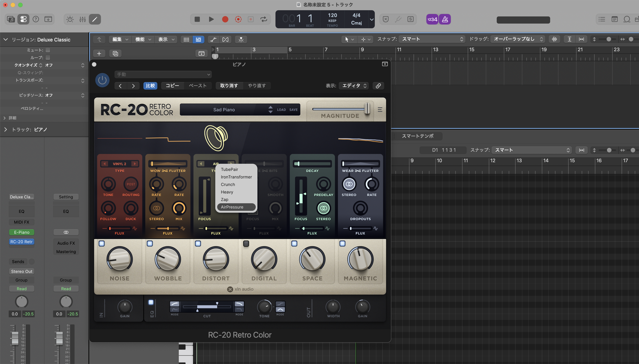Open the エディタ view dropdown
639x364 pixels.
coord(354,86)
